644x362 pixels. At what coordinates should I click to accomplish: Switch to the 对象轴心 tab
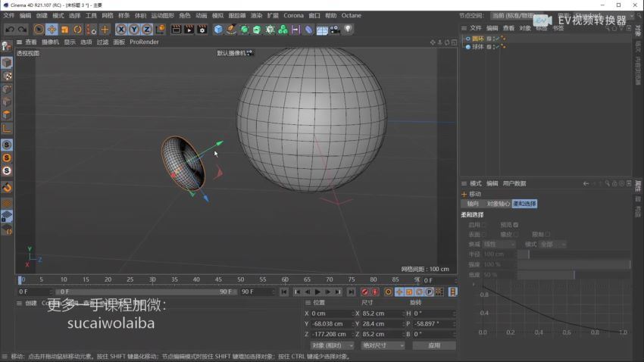point(499,204)
